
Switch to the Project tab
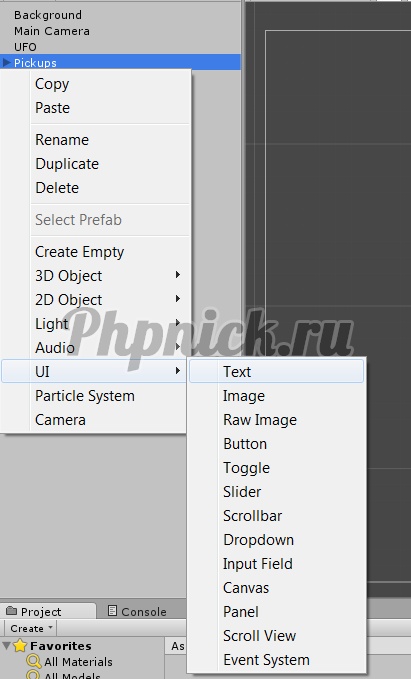coord(48,611)
